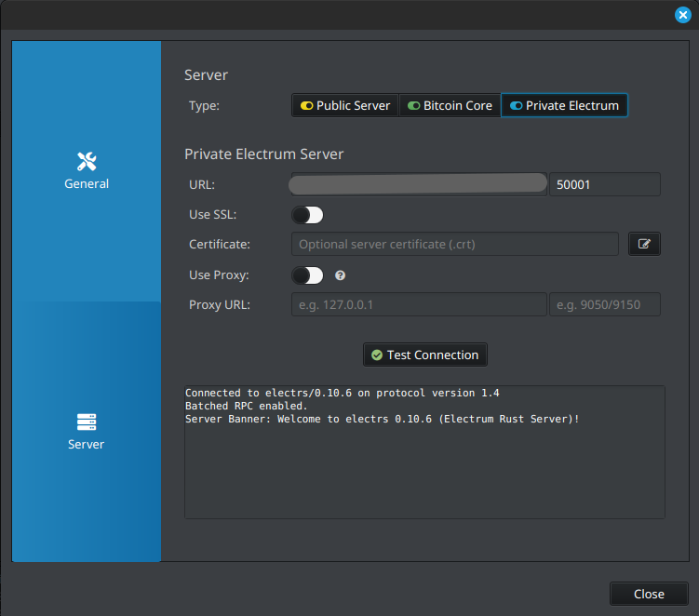Image resolution: width=699 pixels, height=616 pixels.
Task: Open the General settings tab
Action: [x=87, y=171]
